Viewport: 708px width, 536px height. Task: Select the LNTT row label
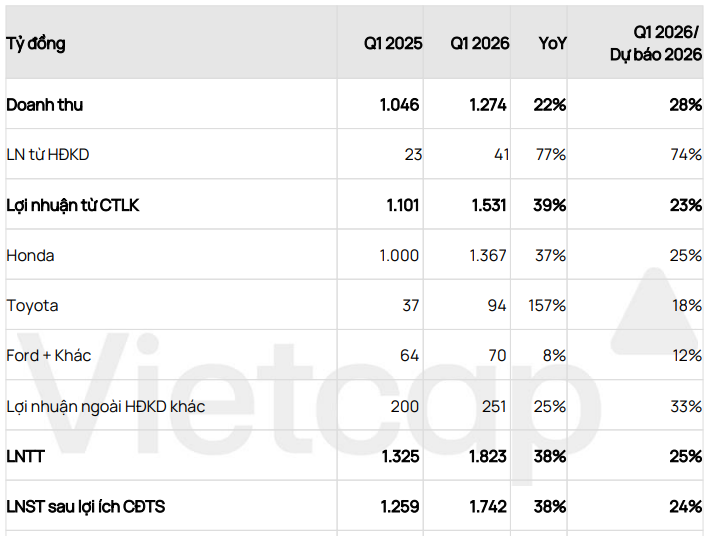[25, 457]
